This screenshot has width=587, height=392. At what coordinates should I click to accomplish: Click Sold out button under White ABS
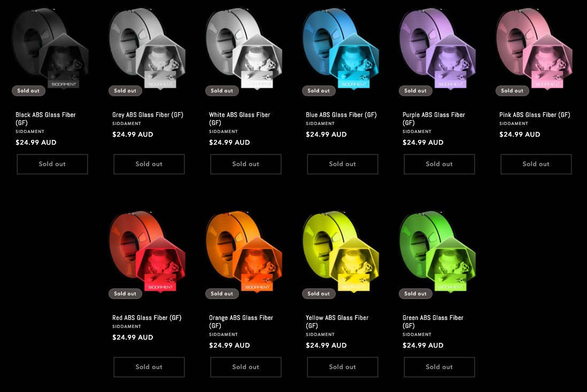tap(245, 164)
